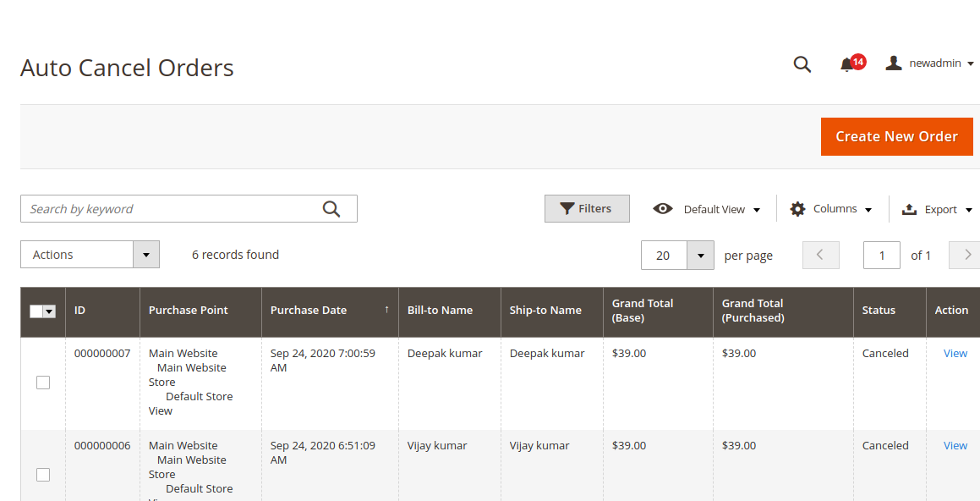Click the Create New Order button

coord(897,136)
